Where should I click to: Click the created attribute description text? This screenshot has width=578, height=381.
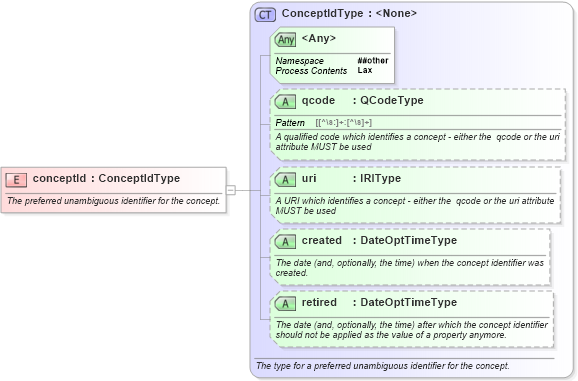tap(410, 268)
